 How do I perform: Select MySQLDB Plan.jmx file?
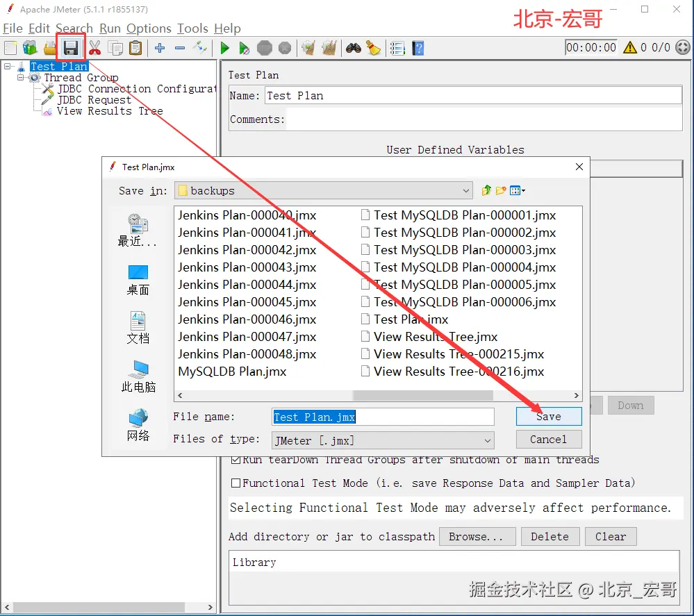[x=232, y=372]
